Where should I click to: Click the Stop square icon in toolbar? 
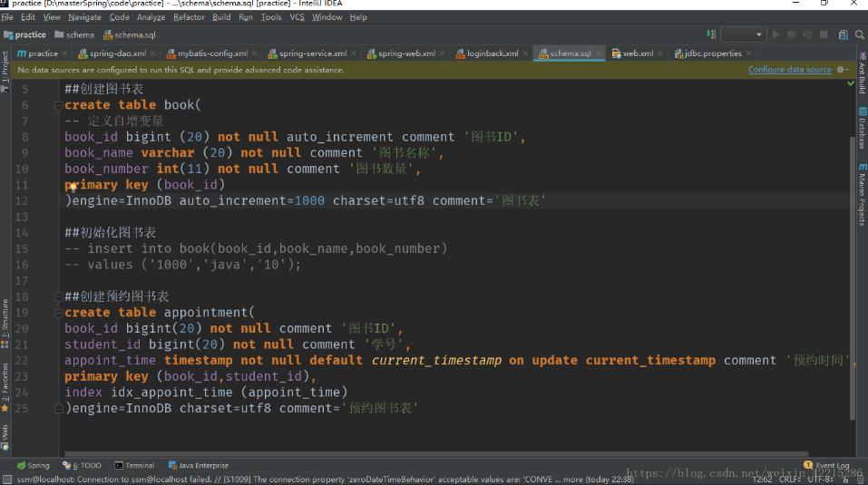(x=824, y=34)
